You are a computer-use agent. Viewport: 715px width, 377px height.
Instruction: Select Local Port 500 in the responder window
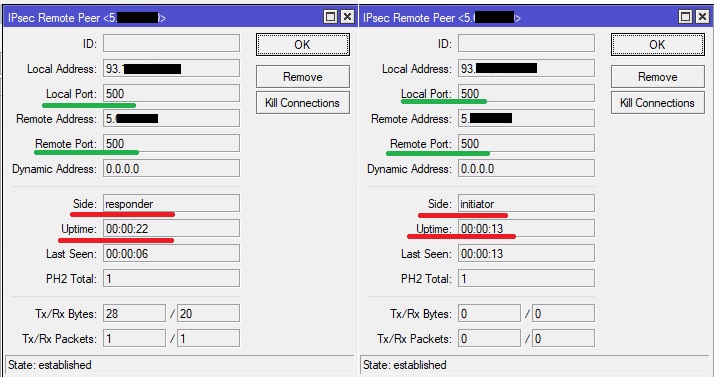point(171,93)
